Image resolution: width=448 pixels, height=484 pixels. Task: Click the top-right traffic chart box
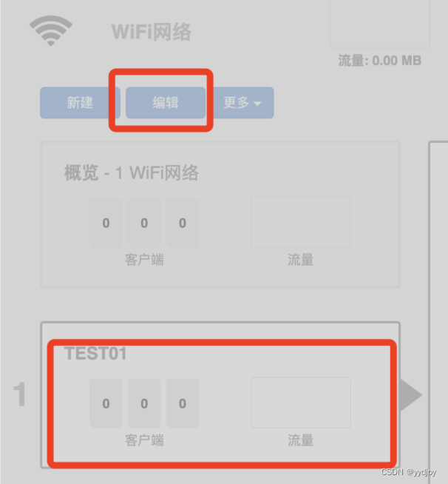[x=380, y=24]
